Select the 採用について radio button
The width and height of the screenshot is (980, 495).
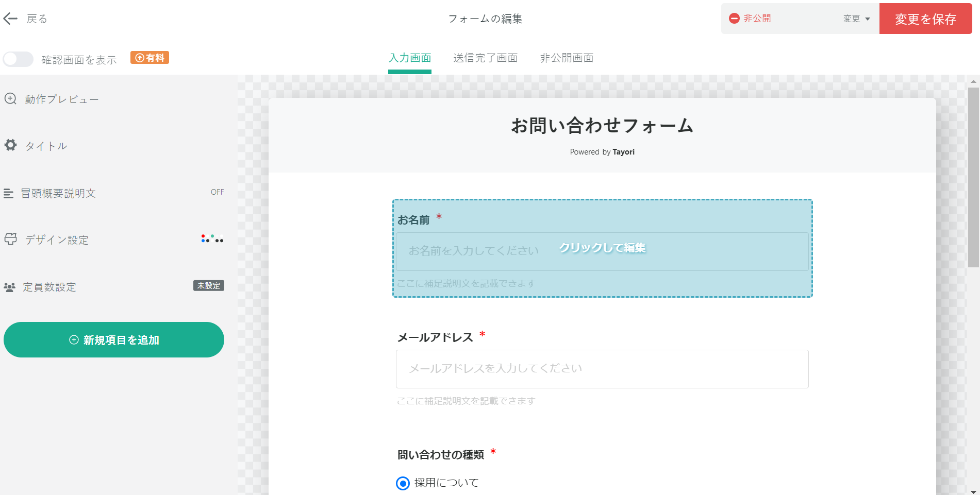click(403, 483)
